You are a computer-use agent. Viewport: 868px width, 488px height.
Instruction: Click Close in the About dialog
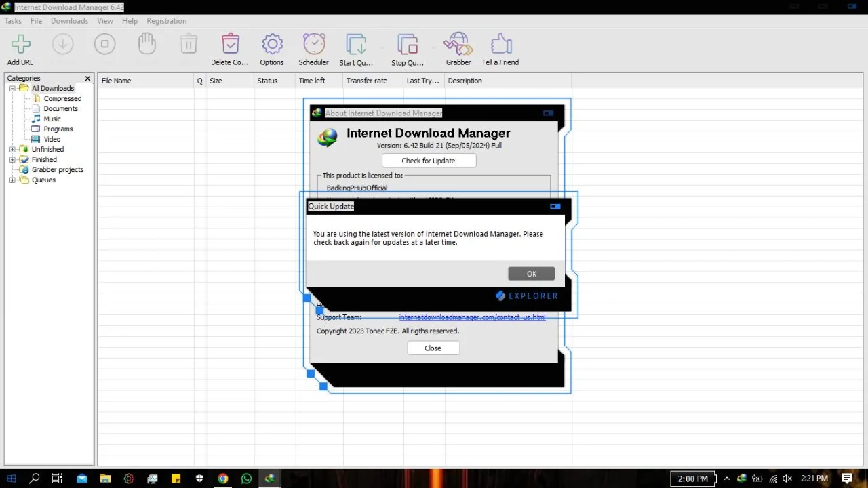point(433,348)
